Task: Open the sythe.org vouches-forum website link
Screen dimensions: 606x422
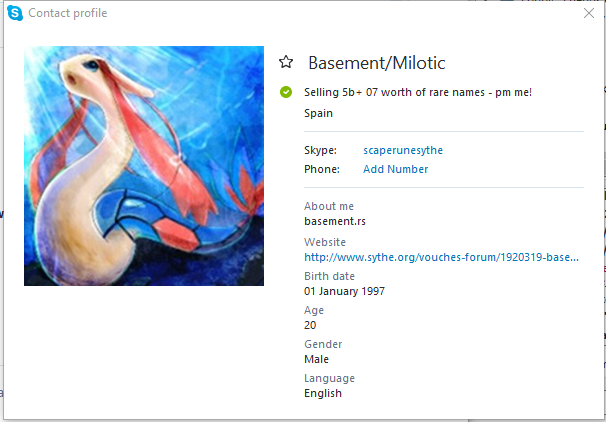Action: tap(441, 257)
